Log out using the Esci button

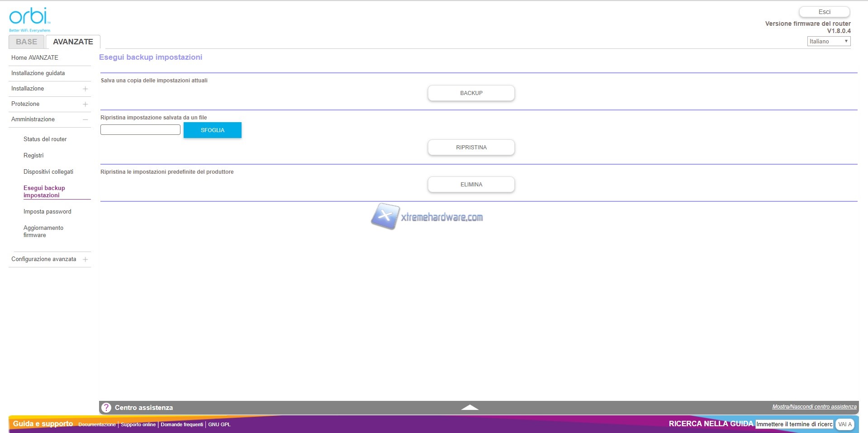[x=824, y=12]
